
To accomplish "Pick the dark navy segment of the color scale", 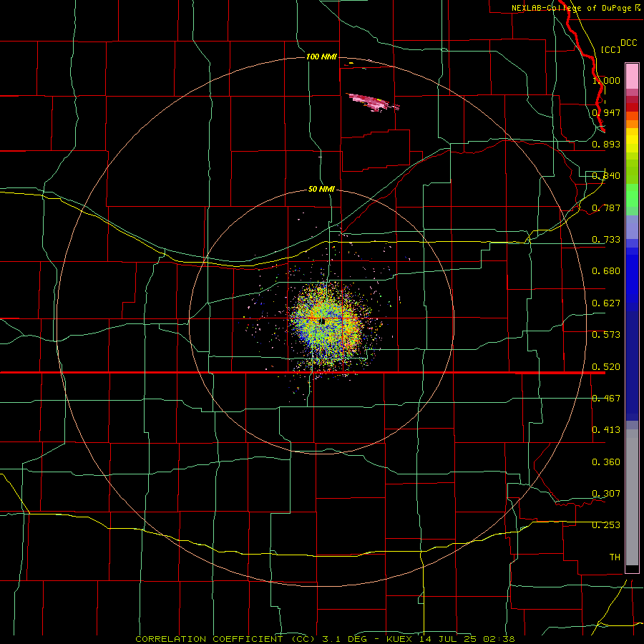I will 632,366.
